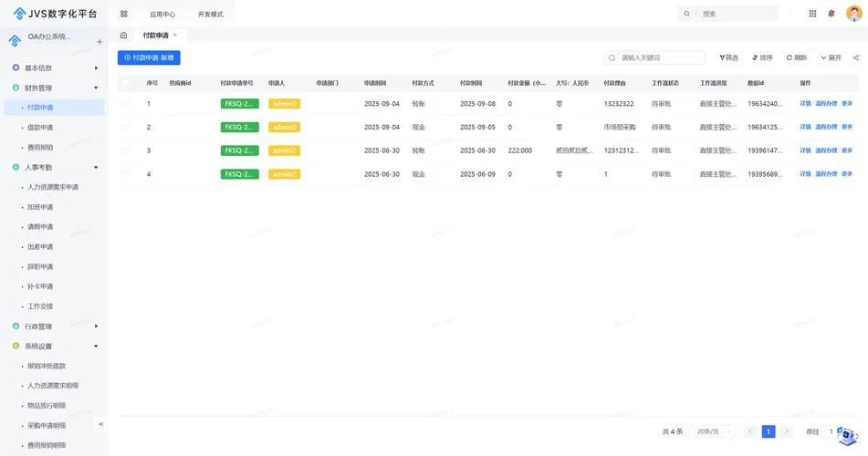The height and width of the screenshot is (456, 868).
Task: Click the 付款申请-新增 button
Action: tap(149, 57)
